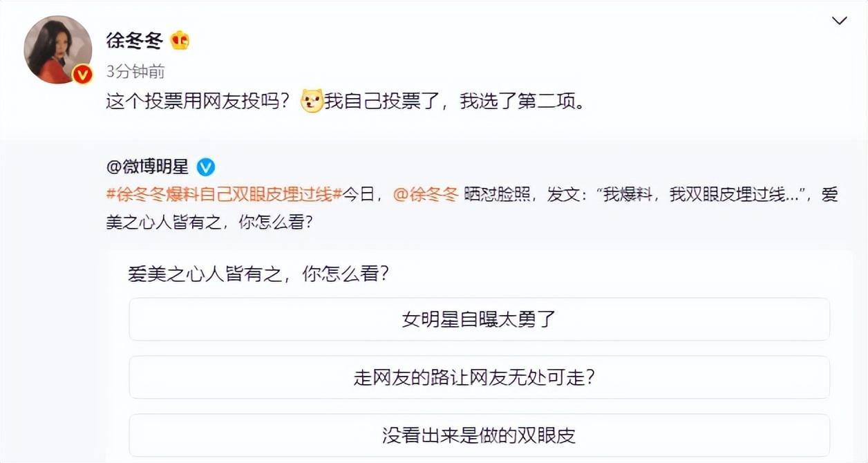
Task: Click the poll question heading above the options
Action: [x=258, y=274]
